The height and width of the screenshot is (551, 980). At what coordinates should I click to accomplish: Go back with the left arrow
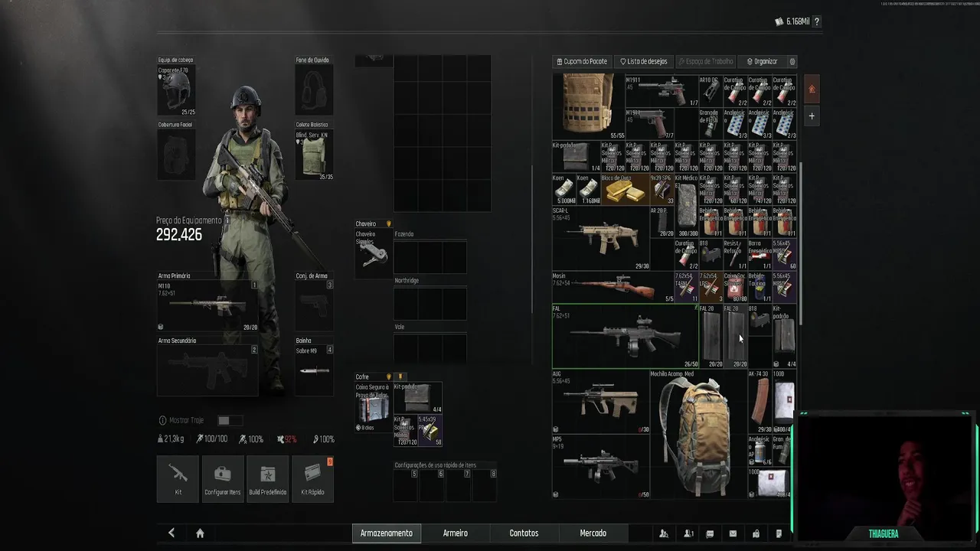(x=171, y=533)
